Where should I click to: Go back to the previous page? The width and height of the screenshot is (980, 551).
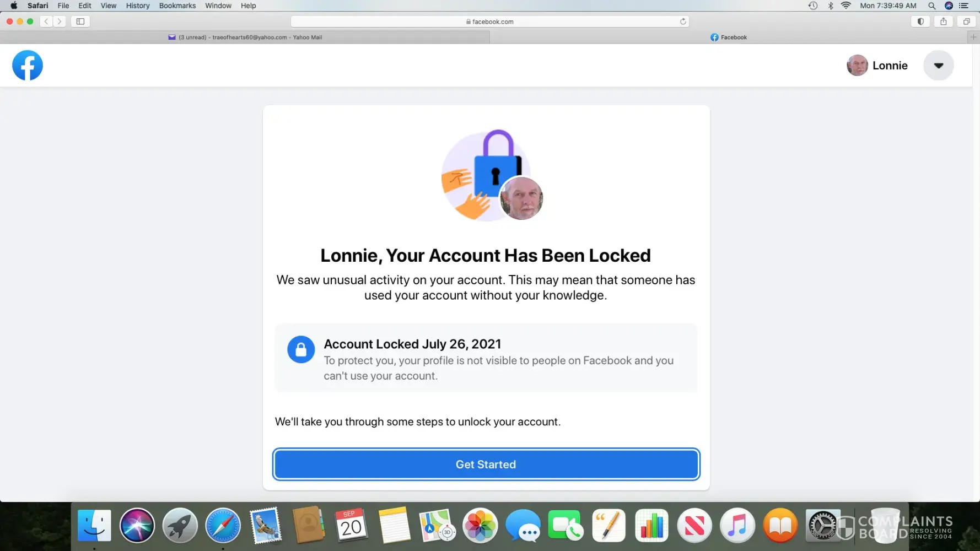click(47, 21)
